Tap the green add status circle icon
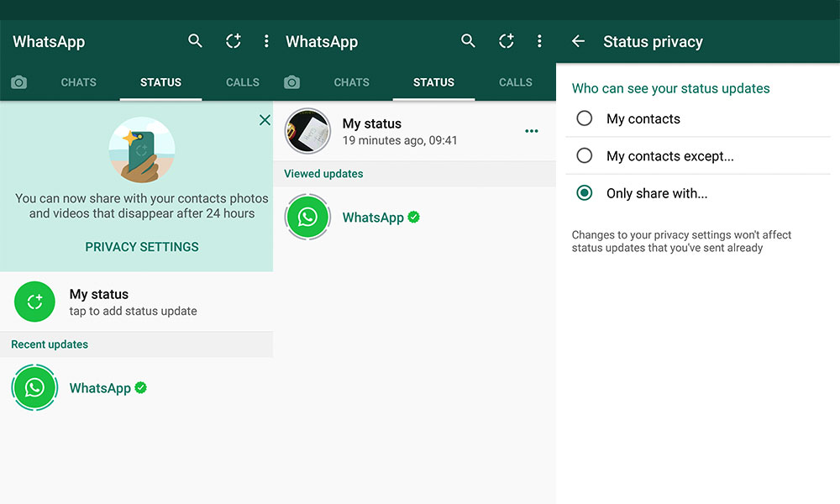This screenshot has height=504, width=840. tap(34, 302)
